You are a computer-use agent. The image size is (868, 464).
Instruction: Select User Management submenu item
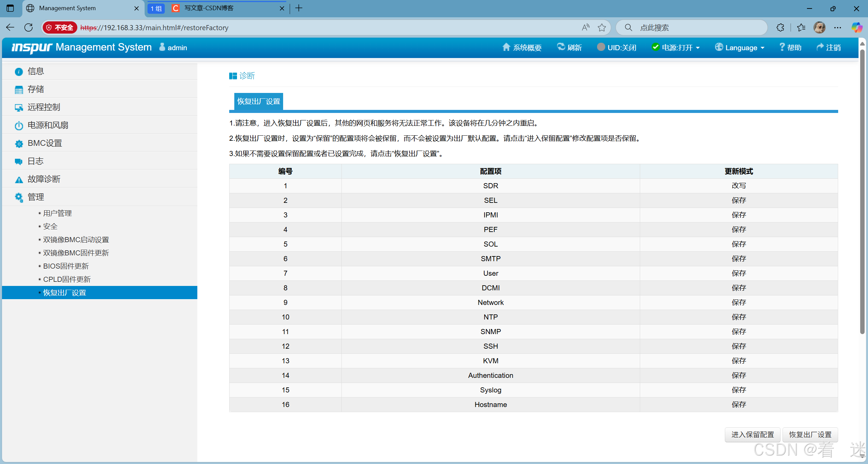[x=57, y=213]
